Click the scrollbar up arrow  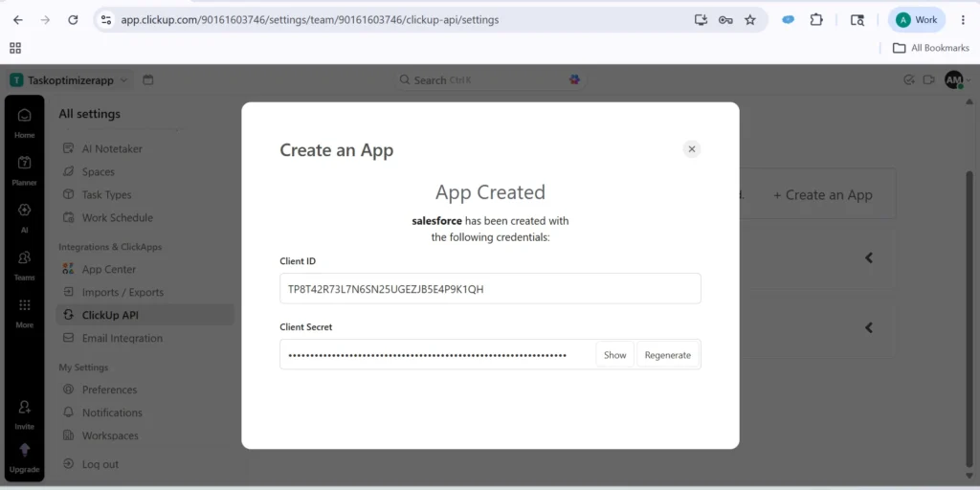click(969, 101)
